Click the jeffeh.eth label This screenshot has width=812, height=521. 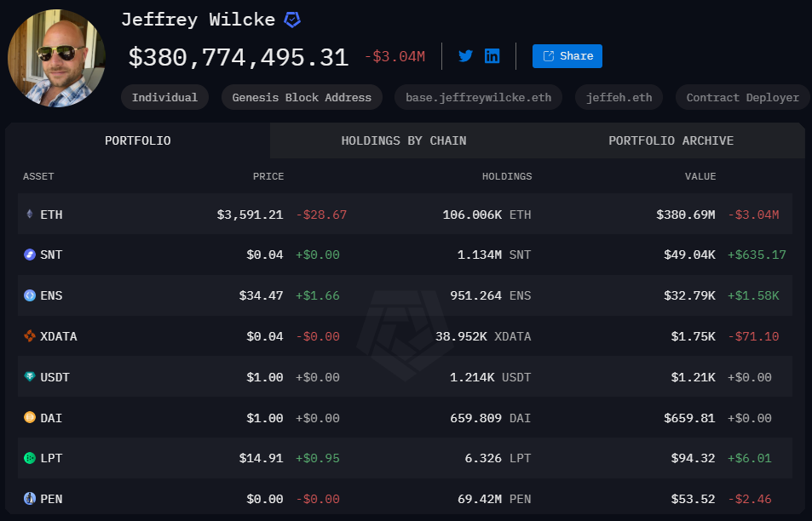(619, 97)
